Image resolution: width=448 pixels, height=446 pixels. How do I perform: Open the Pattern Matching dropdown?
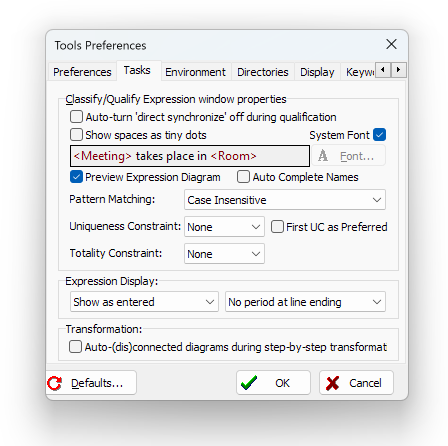tap(285, 200)
